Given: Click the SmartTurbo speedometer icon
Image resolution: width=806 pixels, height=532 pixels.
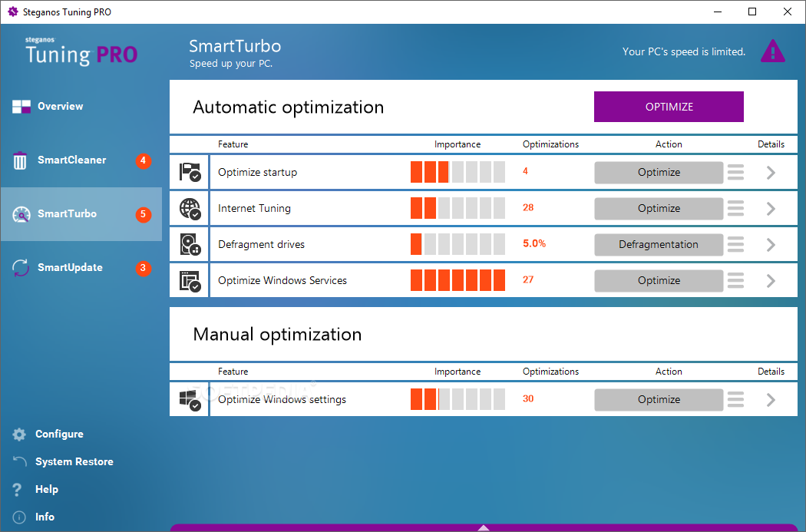Looking at the screenshot, I should tap(21, 214).
